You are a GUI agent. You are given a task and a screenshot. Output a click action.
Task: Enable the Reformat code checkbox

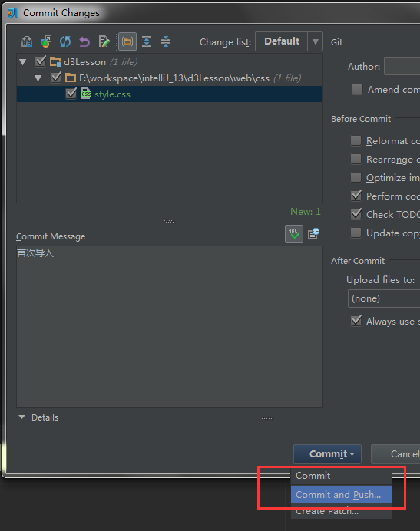[356, 140]
